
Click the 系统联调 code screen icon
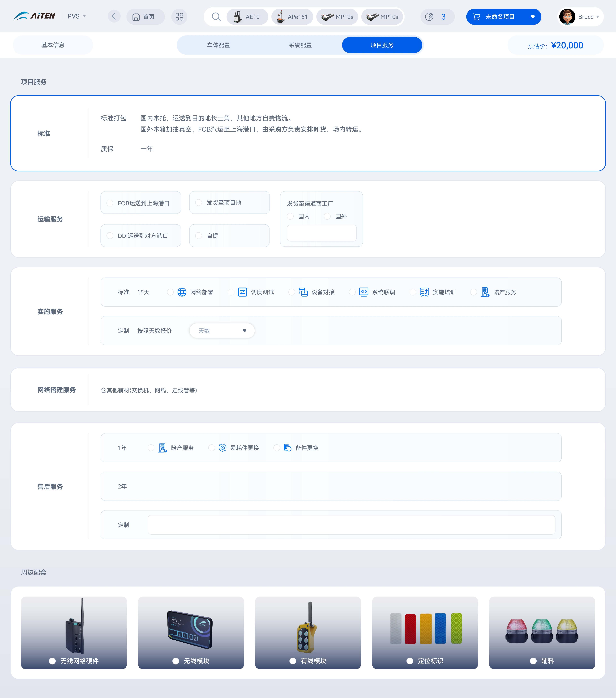364,292
